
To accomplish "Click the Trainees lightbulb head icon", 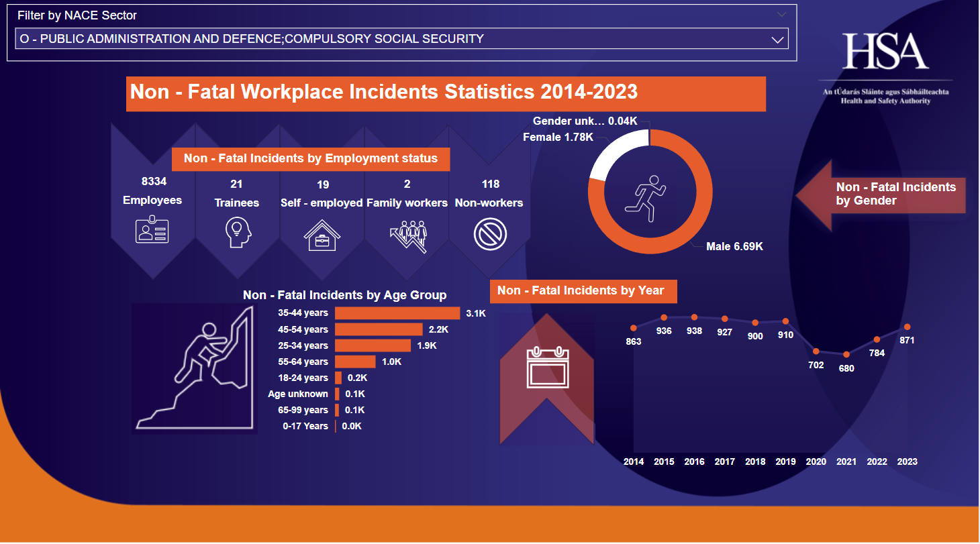I will click(x=237, y=233).
